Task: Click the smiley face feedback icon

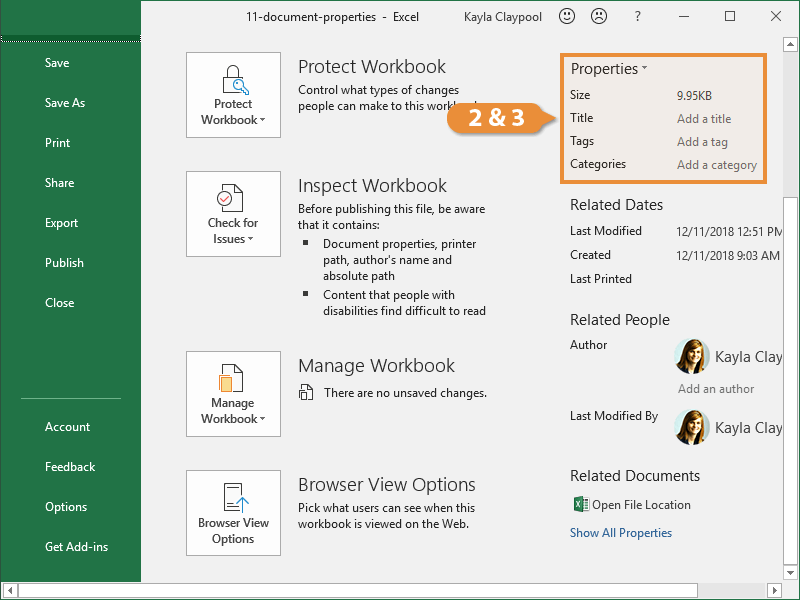Action: (567, 16)
